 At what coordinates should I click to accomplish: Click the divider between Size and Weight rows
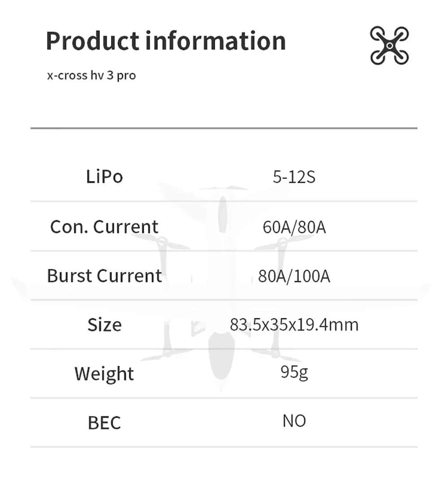point(224,349)
